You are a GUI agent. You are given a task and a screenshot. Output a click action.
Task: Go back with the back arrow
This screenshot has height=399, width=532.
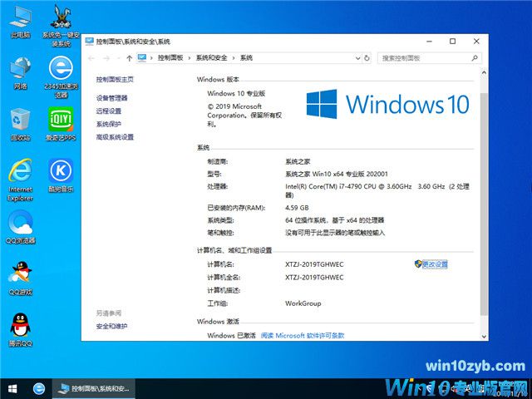pyautogui.click(x=91, y=58)
